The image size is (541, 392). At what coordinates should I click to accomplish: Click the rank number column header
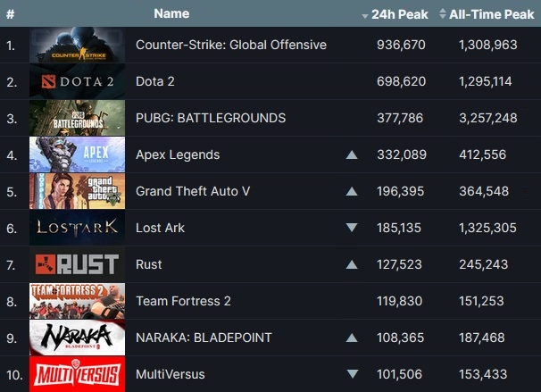click(10, 14)
